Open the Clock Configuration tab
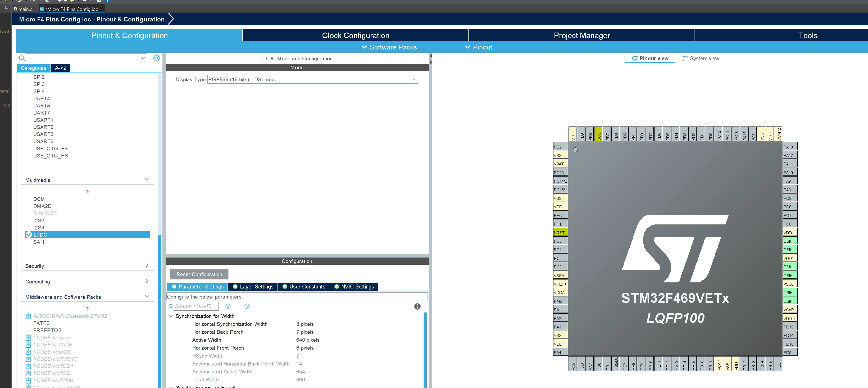The image size is (868, 388). click(356, 35)
